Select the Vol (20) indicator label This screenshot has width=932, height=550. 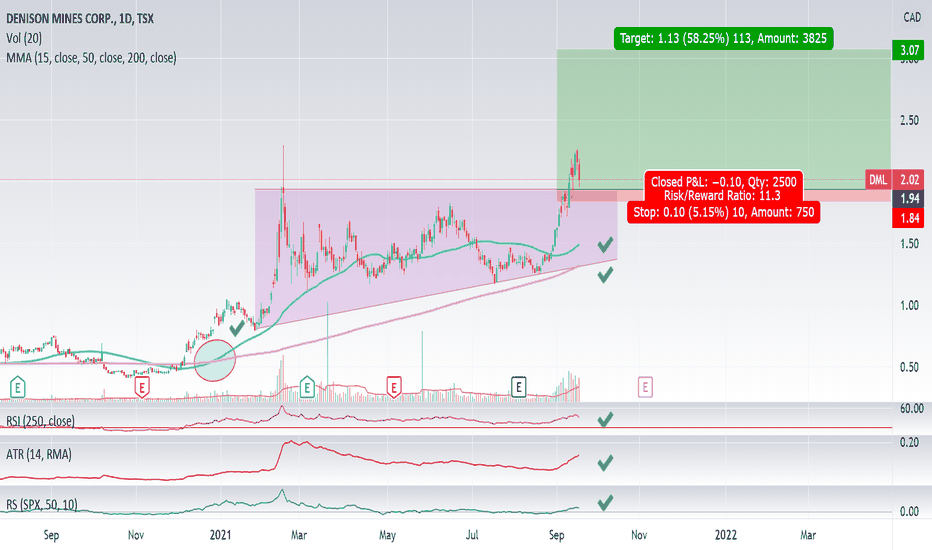pyautogui.click(x=24, y=38)
